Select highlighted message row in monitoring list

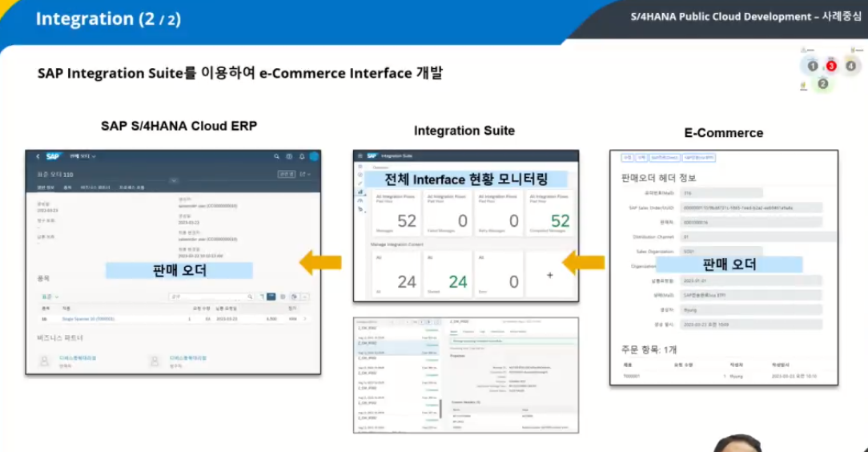(x=397, y=347)
